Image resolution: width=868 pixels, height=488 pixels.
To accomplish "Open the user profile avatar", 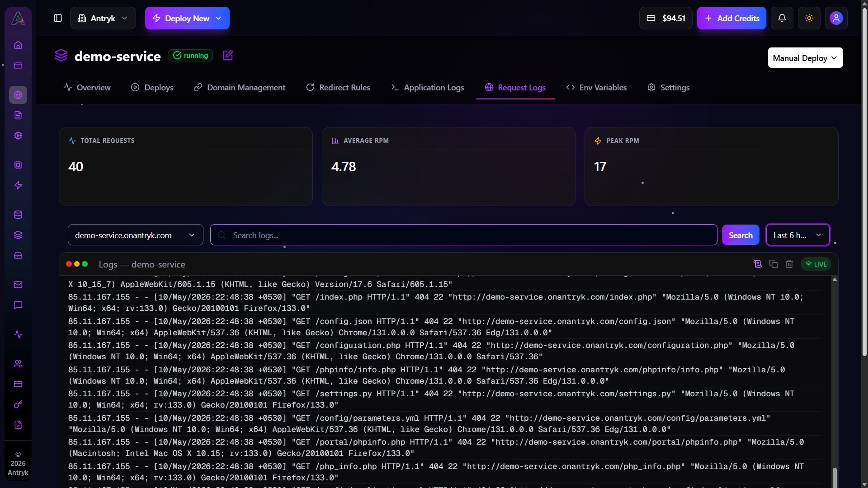I will (x=836, y=18).
